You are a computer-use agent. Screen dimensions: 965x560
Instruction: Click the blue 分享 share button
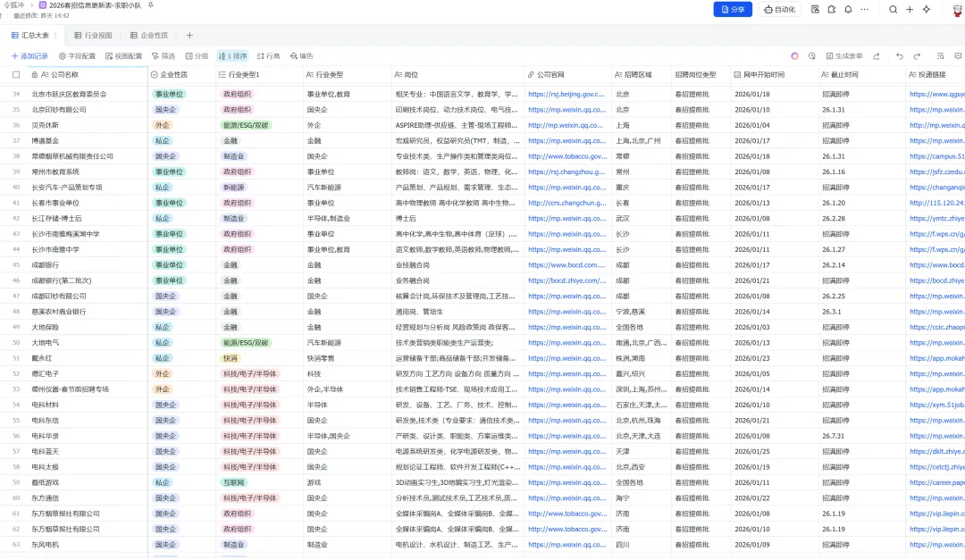(733, 9)
